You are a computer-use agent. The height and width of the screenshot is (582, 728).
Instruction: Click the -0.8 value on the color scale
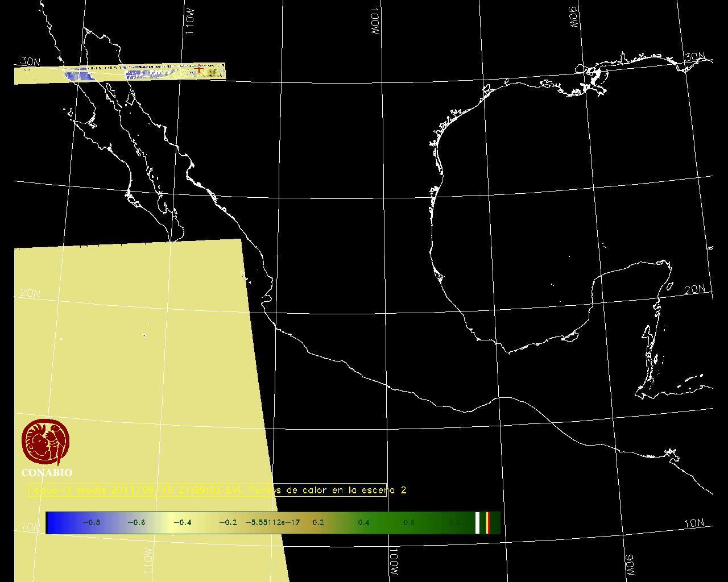coord(91,522)
